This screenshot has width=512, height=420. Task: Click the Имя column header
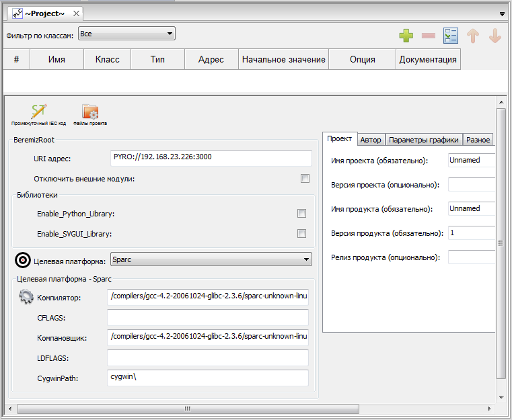pos(57,59)
